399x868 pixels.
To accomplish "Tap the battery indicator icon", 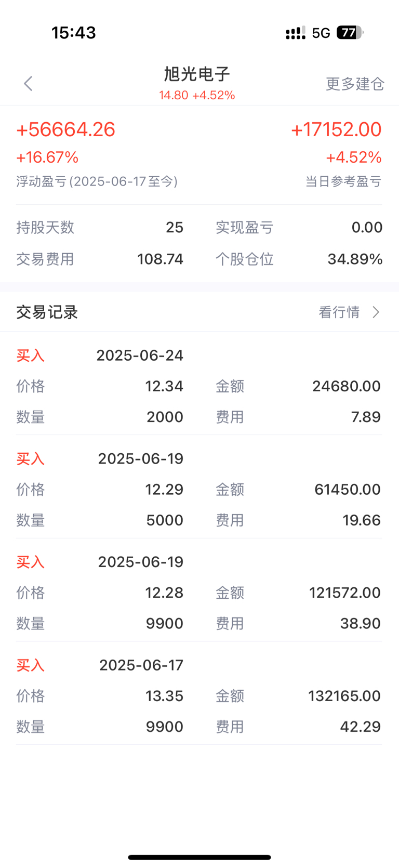I will [x=350, y=33].
